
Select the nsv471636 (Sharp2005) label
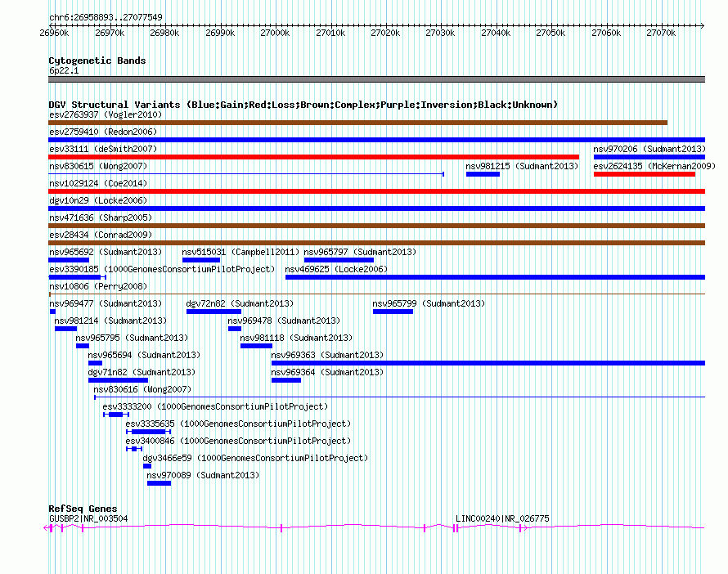coord(101,217)
